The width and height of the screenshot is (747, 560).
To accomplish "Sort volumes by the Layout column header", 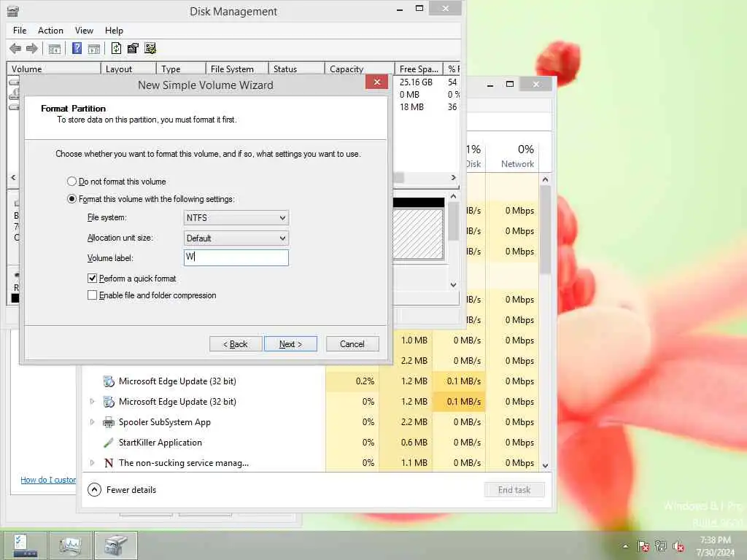I will 128,69.
